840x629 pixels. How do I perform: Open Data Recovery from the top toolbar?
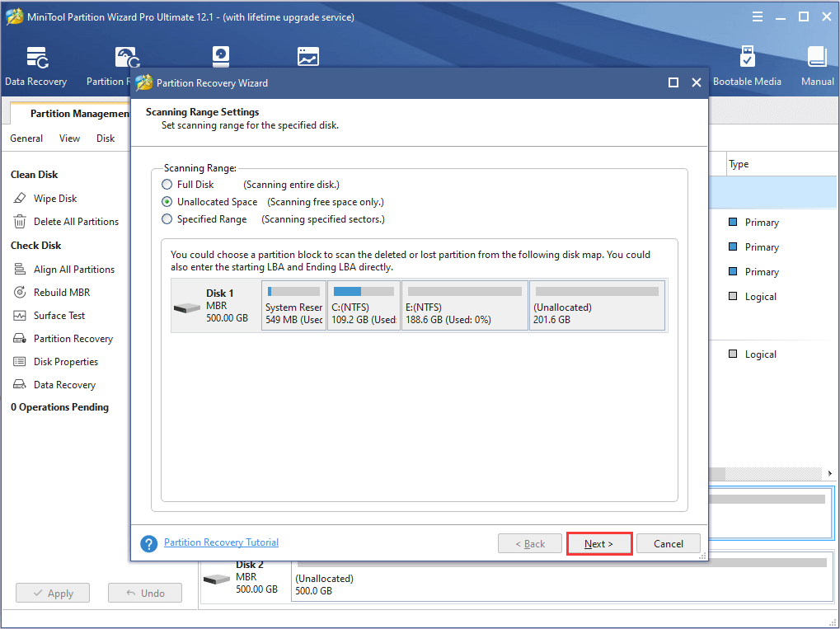[36, 67]
